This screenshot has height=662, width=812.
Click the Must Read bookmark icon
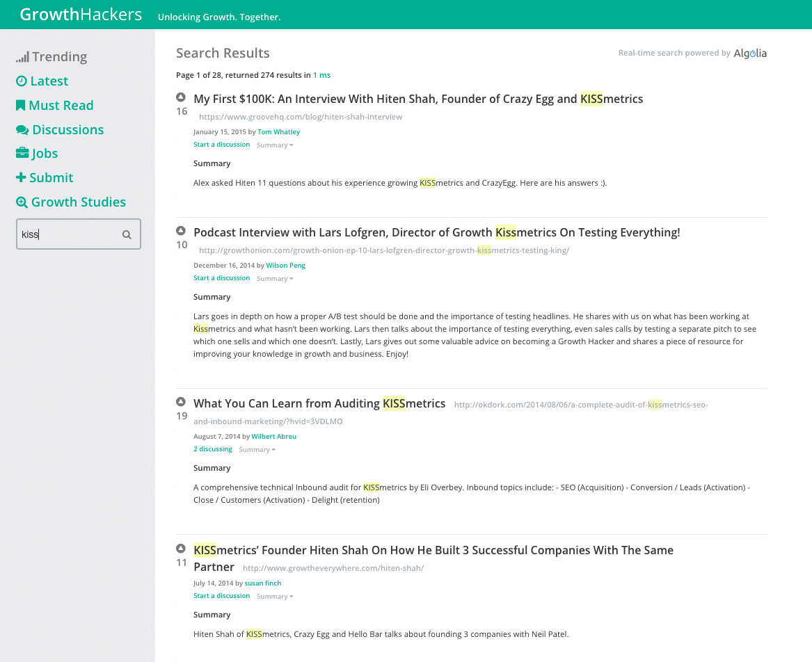coord(21,106)
